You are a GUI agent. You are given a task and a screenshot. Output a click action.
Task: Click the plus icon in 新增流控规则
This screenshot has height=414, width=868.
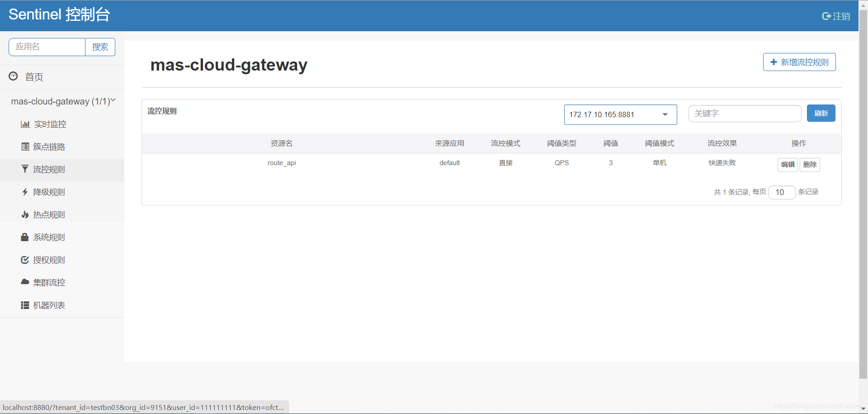point(774,62)
